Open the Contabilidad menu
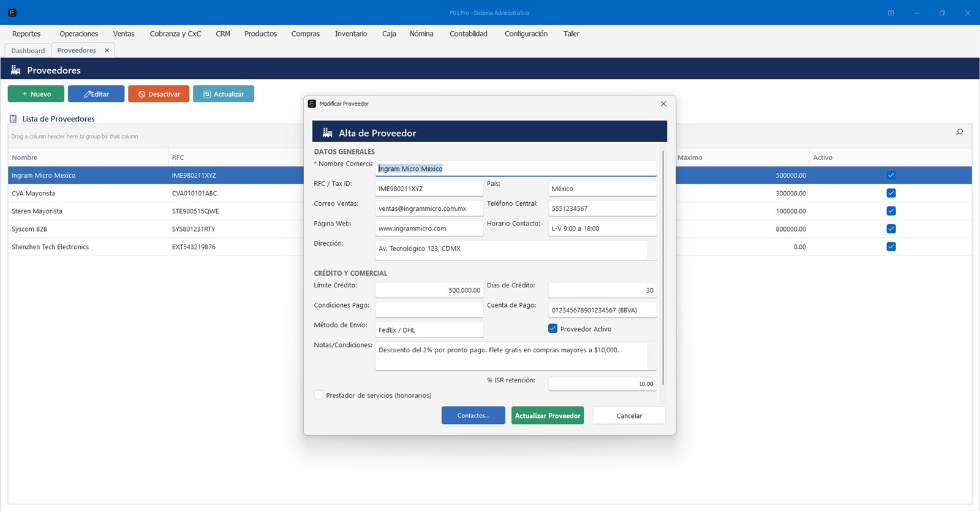Viewport: 980px width, 511px height. [469, 34]
